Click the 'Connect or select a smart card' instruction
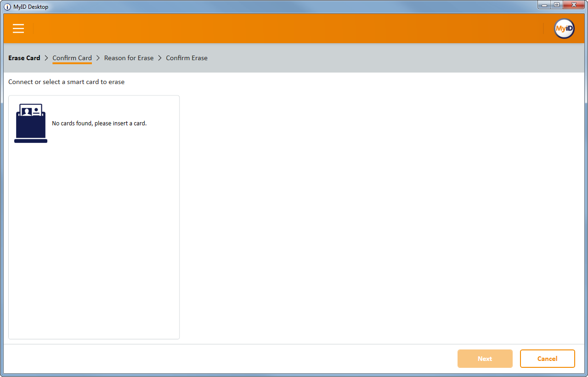The width and height of the screenshot is (588, 377). click(x=66, y=82)
